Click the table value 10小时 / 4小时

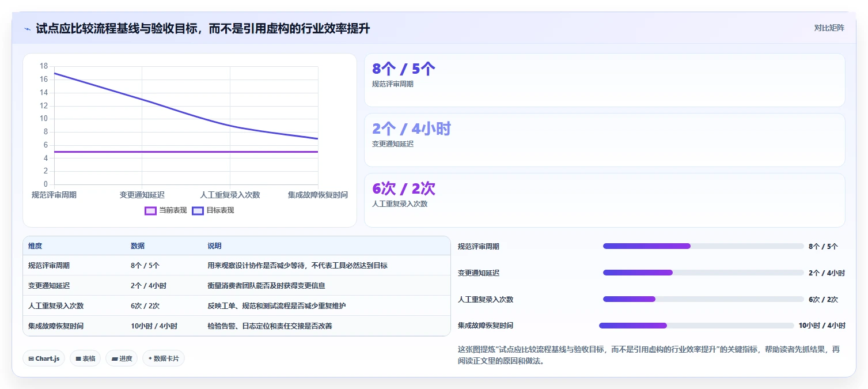pos(154,326)
